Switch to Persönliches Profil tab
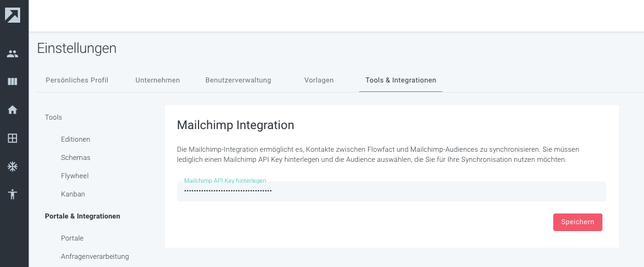This screenshot has width=644, height=267. pos(77,80)
